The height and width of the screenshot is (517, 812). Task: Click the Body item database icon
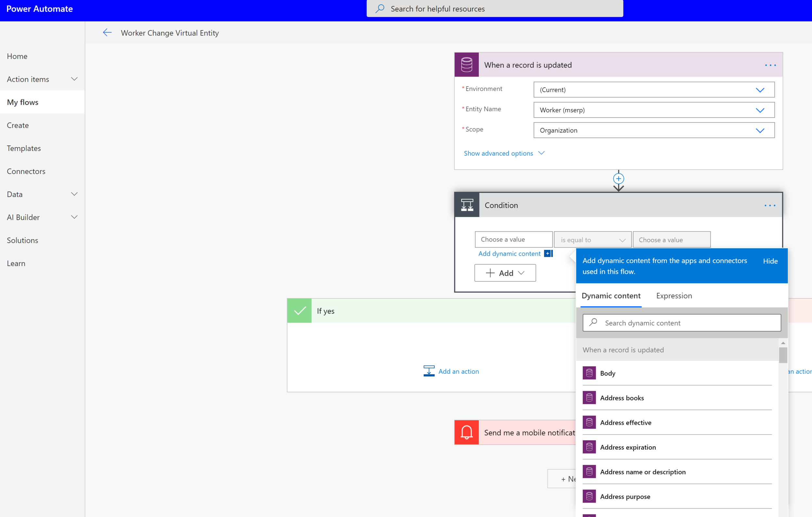(589, 373)
